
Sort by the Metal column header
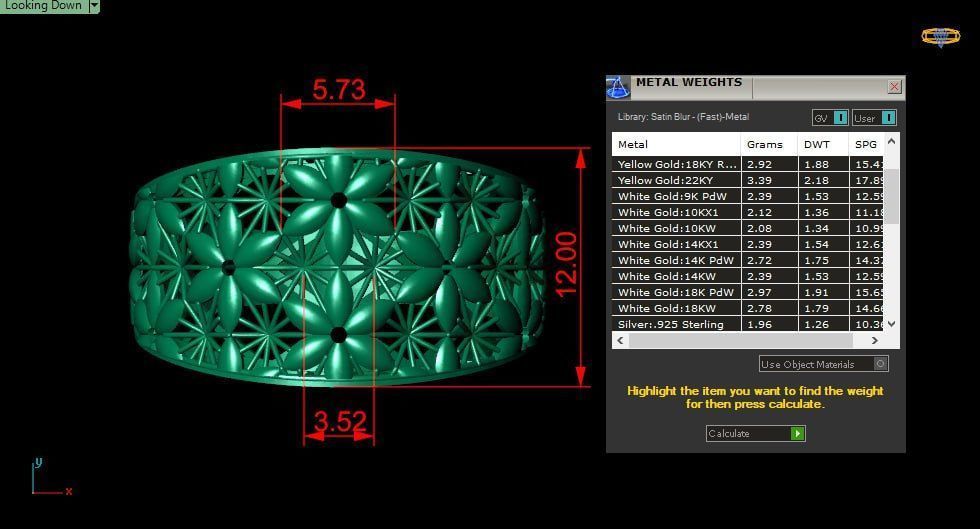coord(676,144)
